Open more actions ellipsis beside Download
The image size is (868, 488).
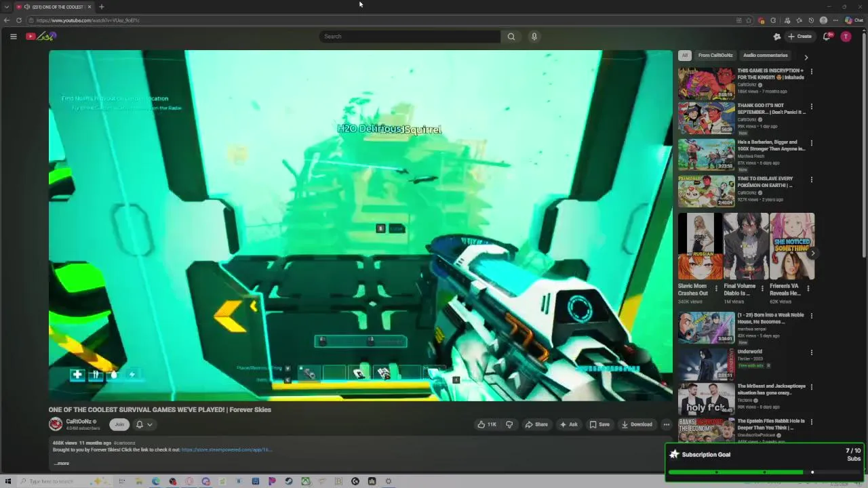click(x=667, y=424)
